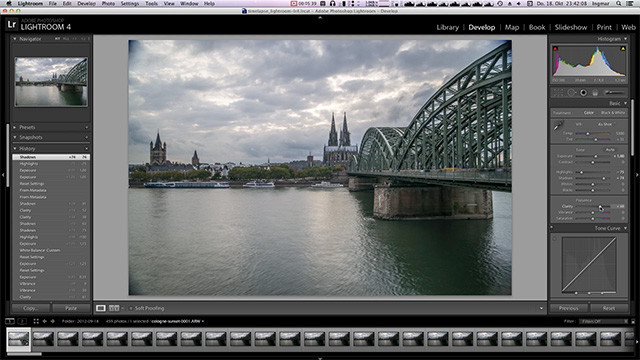The width and height of the screenshot is (640, 360).
Task: Hide filmstrip via bottom edge arrow
Action: tap(320, 358)
